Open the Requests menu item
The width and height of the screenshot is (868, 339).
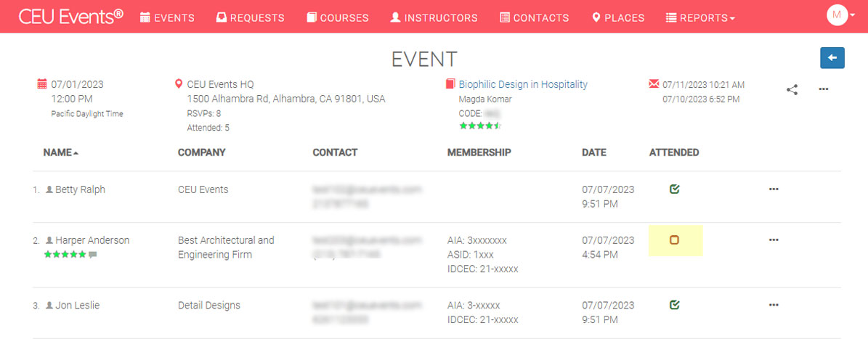[x=250, y=17]
